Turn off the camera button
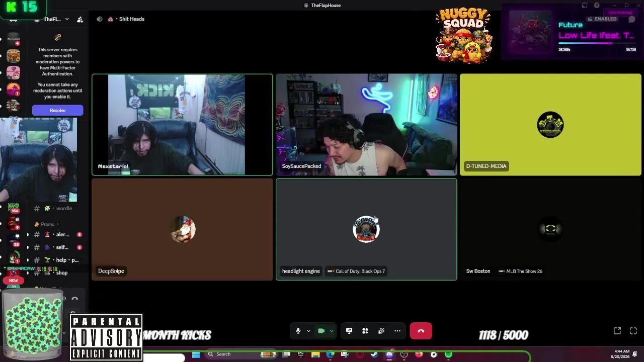Screen dimensions: 644x362 point(321,331)
